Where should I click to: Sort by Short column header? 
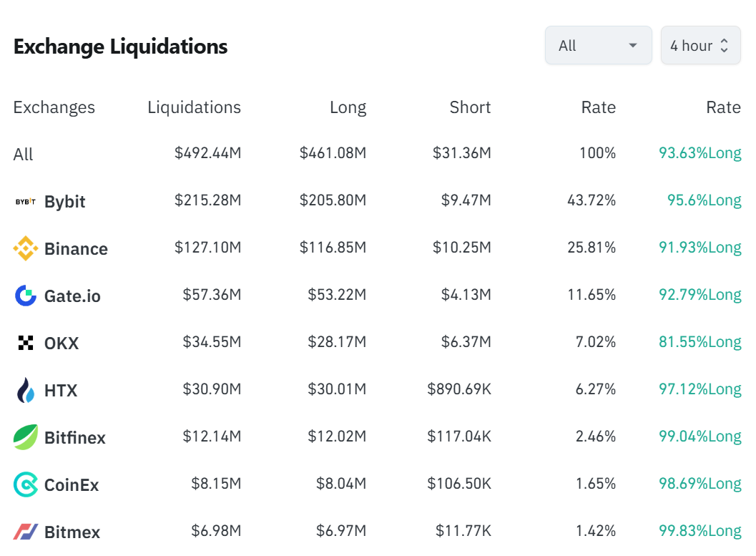point(470,107)
